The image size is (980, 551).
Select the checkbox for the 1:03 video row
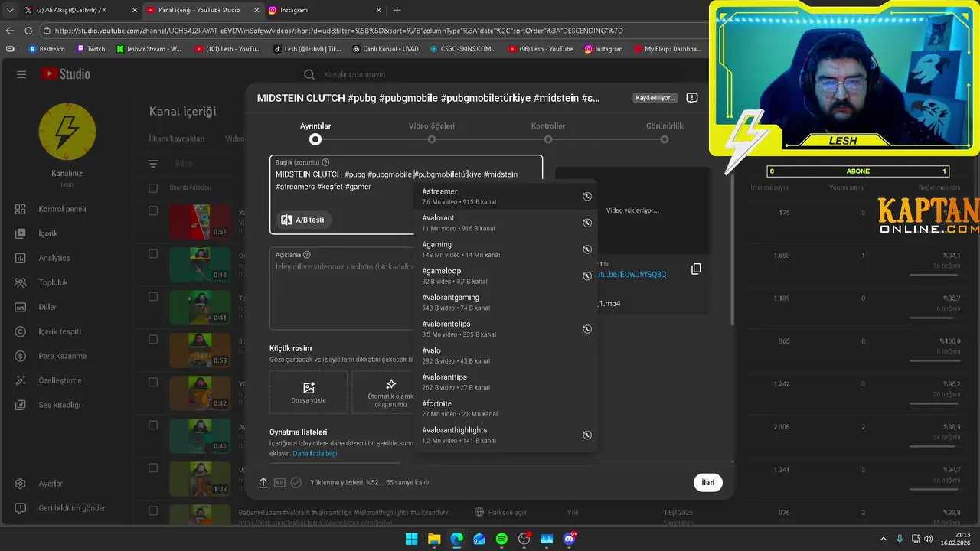click(x=153, y=468)
